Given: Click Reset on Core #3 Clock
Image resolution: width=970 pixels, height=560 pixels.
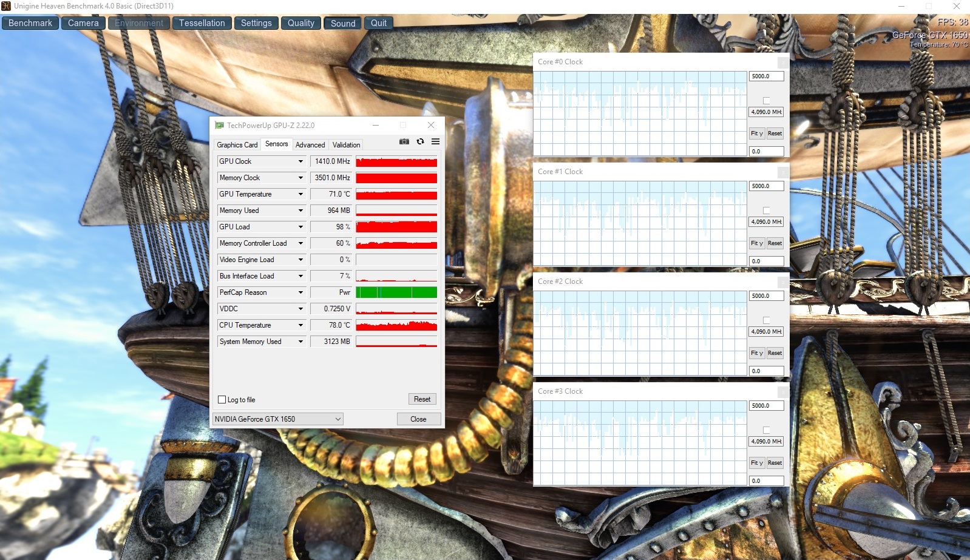Looking at the screenshot, I should pos(775,463).
